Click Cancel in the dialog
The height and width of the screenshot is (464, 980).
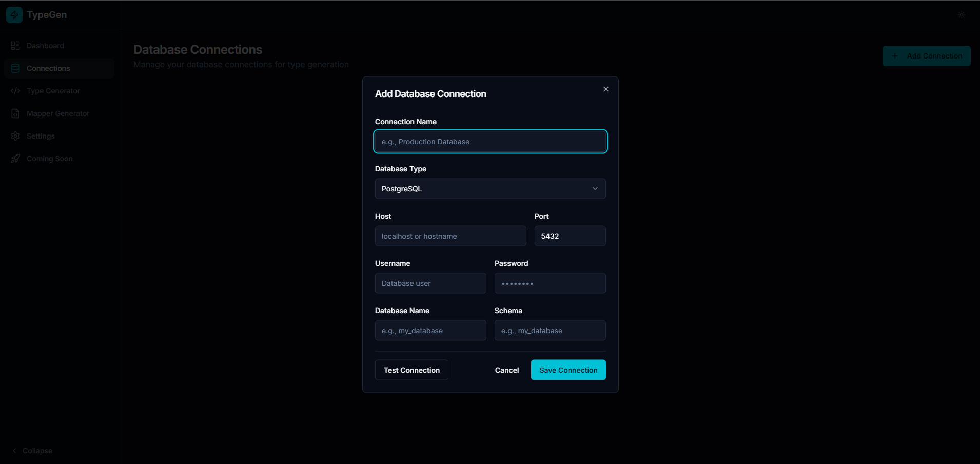[x=507, y=370]
